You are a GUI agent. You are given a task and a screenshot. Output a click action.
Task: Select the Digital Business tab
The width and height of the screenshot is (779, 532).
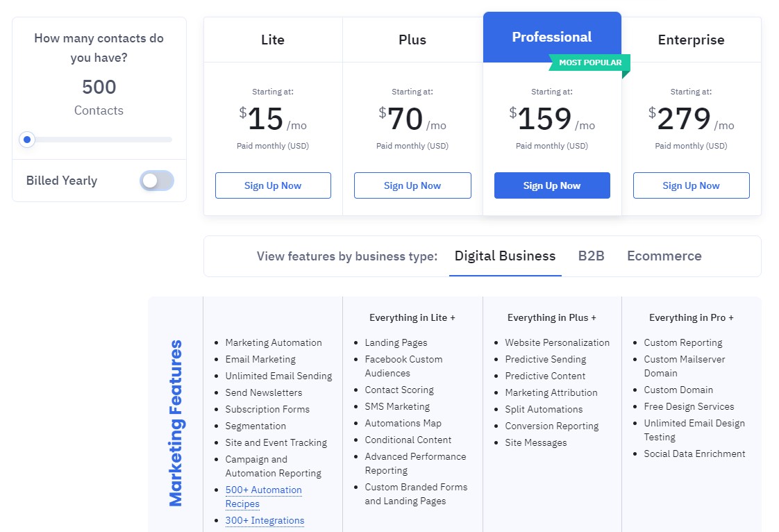tap(505, 256)
